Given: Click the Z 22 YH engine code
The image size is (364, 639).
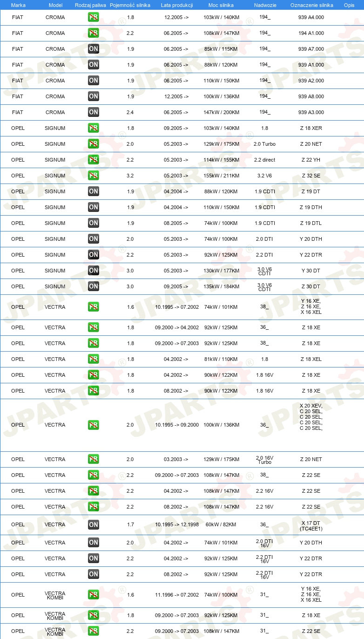Looking at the screenshot, I should [x=311, y=160].
